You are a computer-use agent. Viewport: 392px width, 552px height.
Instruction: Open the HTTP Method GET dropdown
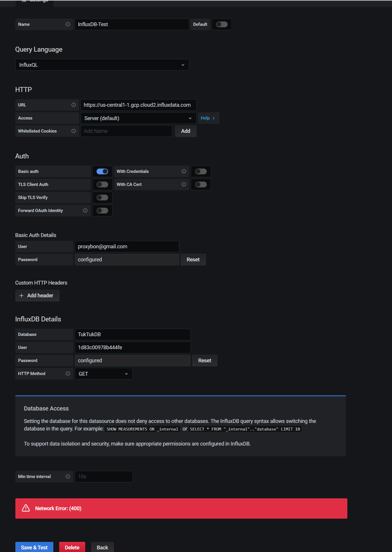[x=104, y=374]
